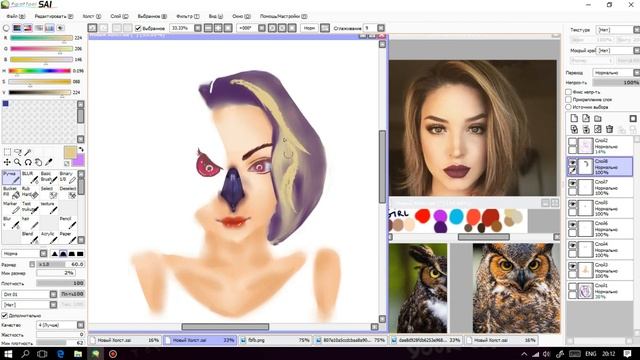Open the Фильтр menu
Image resolution: width=640 pixels, height=360 pixels.
pyautogui.click(x=188, y=16)
